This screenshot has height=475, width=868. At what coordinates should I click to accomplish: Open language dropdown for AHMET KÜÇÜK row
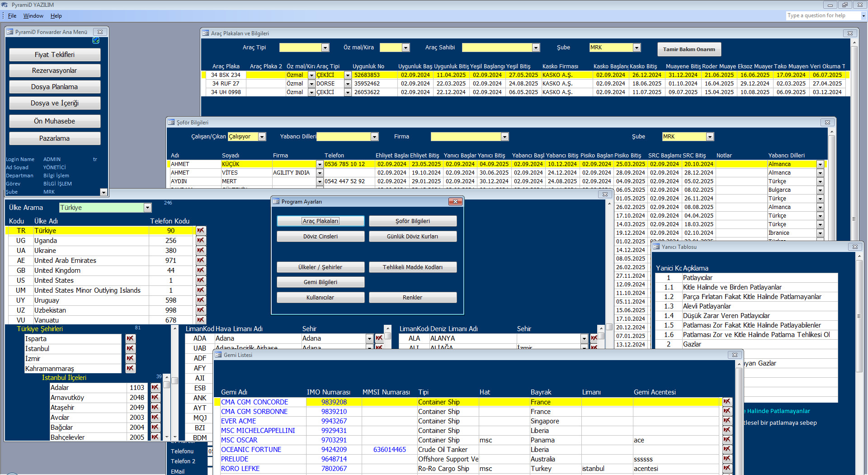click(820, 164)
